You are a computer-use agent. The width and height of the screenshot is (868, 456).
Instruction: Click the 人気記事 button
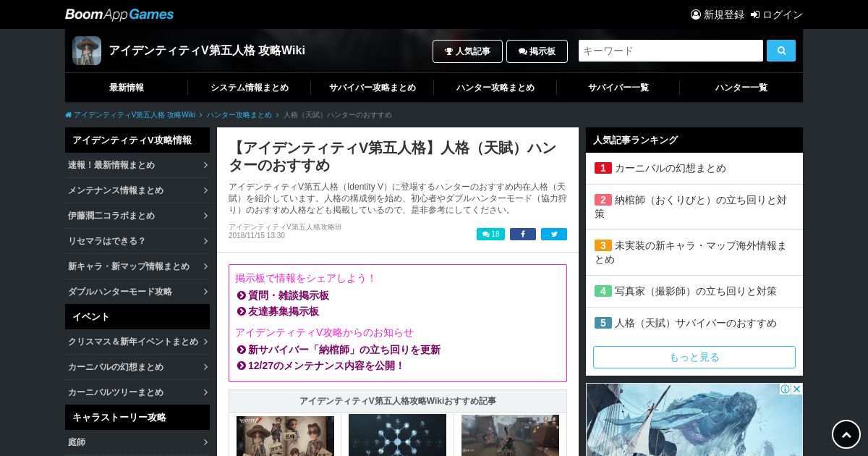(467, 51)
